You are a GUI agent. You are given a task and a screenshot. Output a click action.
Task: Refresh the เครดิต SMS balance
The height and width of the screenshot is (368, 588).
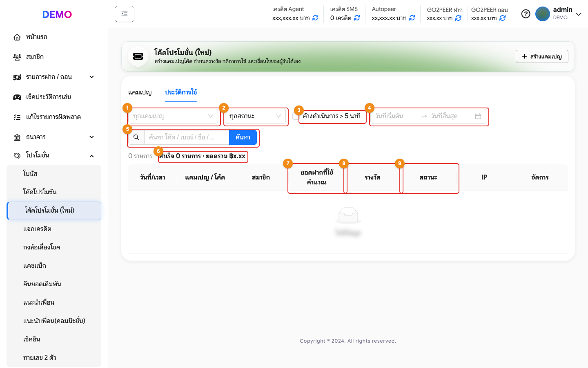pos(357,18)
